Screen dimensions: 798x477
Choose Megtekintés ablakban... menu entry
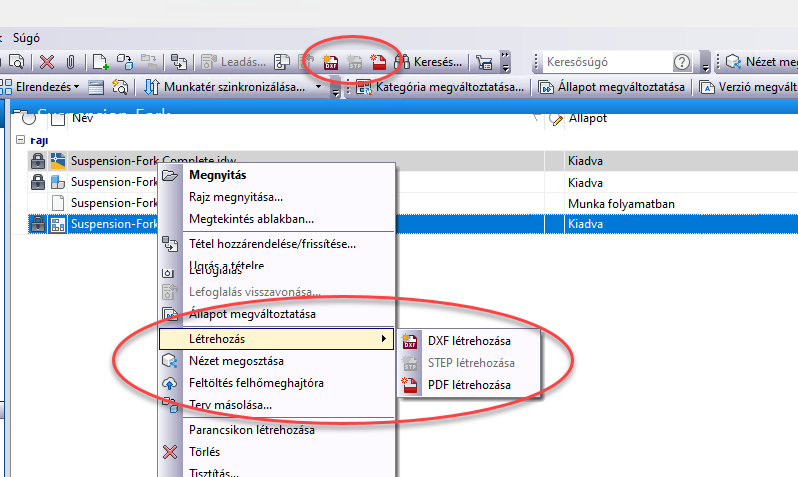point(277,219)
